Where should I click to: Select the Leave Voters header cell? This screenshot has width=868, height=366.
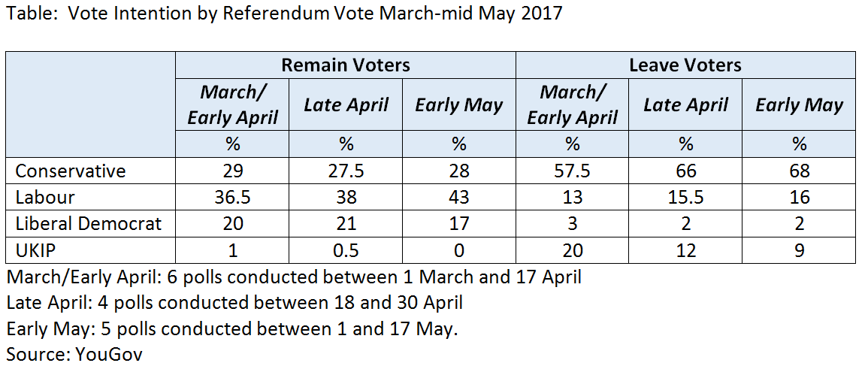(x=685, y=65)
